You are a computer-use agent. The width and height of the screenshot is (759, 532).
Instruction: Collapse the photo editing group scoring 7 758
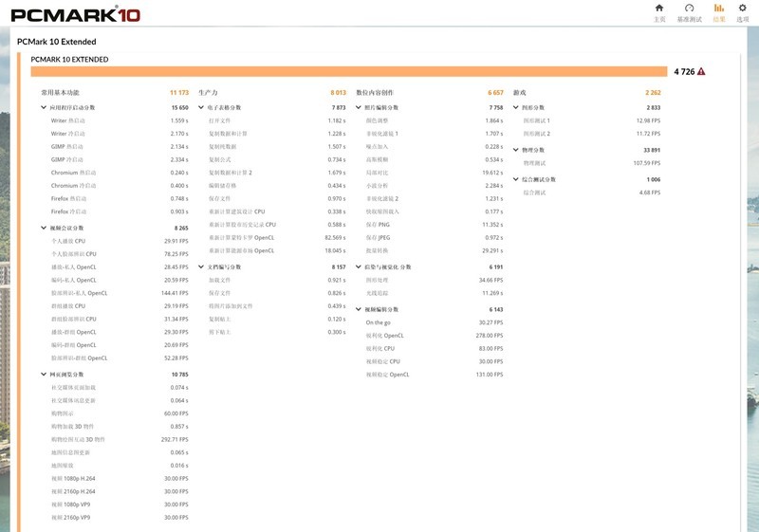[359, 107]
